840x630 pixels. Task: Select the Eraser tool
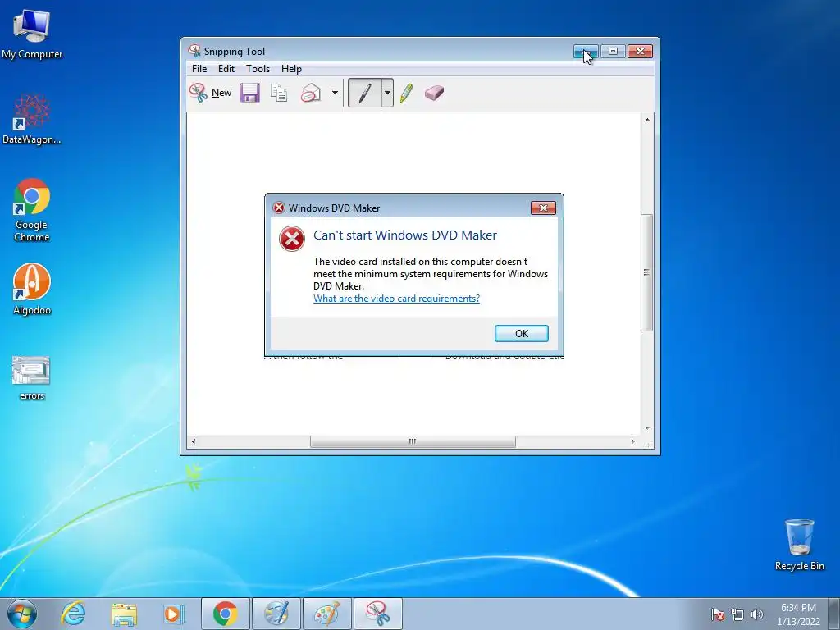coord(434,93)
